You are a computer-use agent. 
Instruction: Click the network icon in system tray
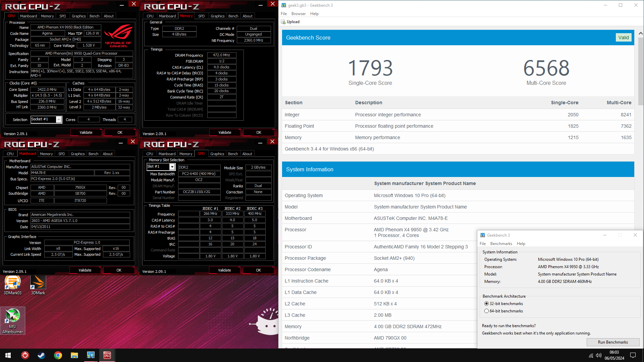tap(591, 356)
